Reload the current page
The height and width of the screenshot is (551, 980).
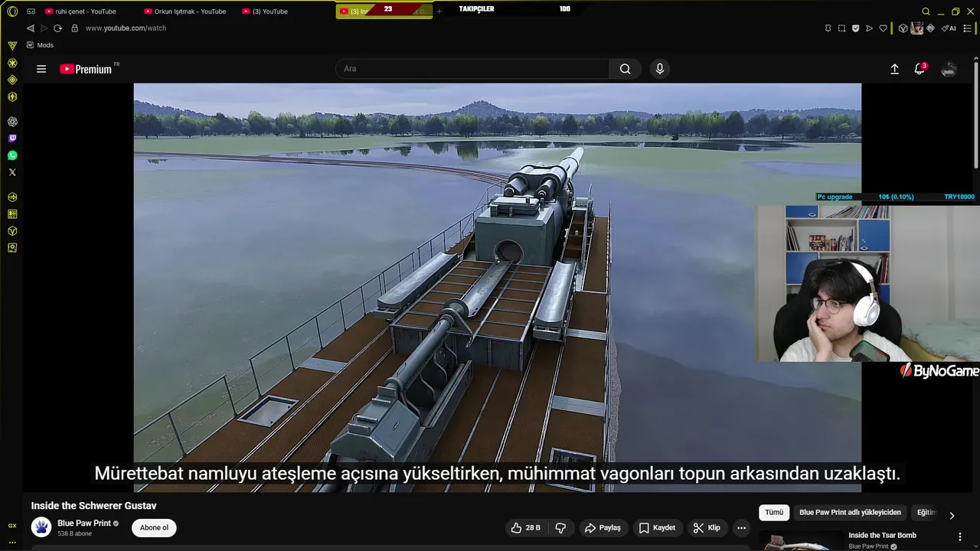pos(57,28)
